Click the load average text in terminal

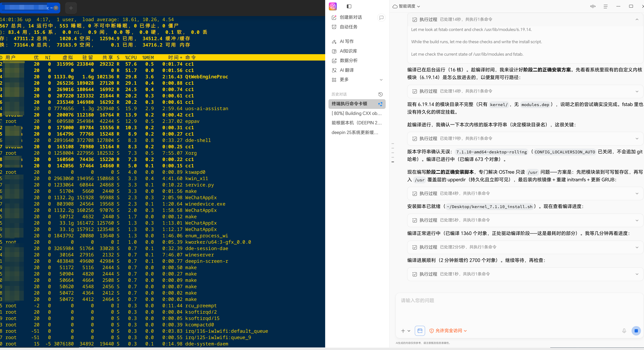coord(128,20)
